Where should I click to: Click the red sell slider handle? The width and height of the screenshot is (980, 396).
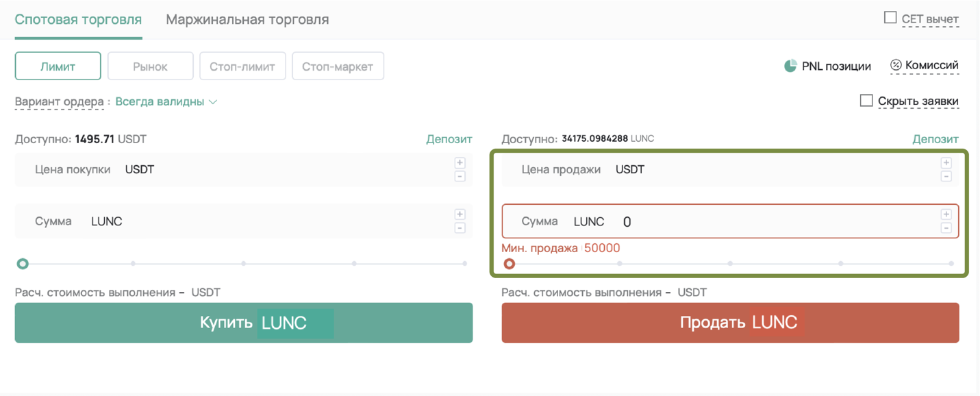tap(510, 264)
